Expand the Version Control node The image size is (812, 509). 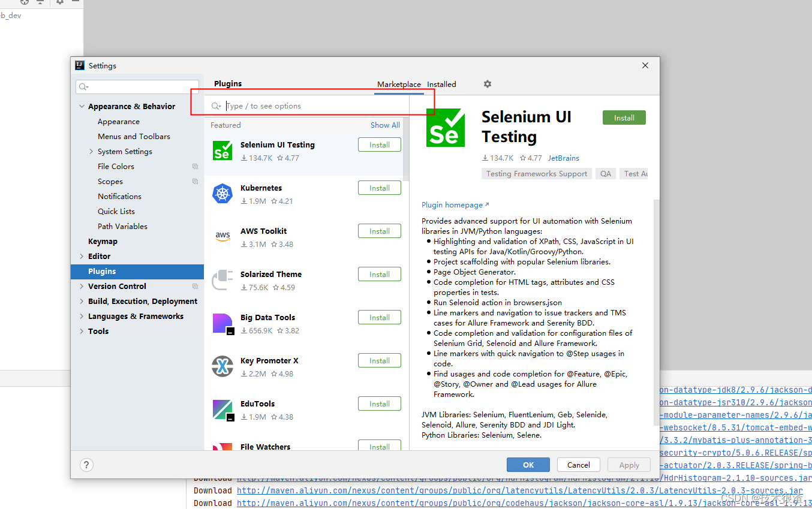point(82,287)
